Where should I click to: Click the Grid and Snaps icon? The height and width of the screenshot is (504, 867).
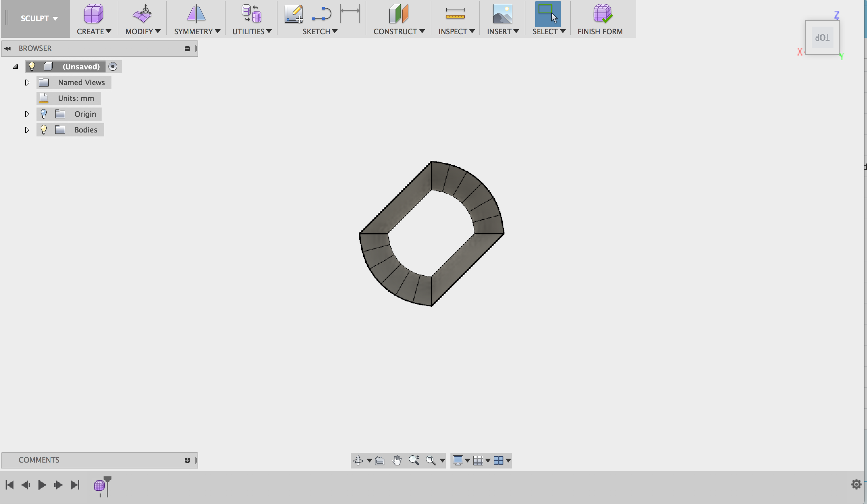coord(478,460)
